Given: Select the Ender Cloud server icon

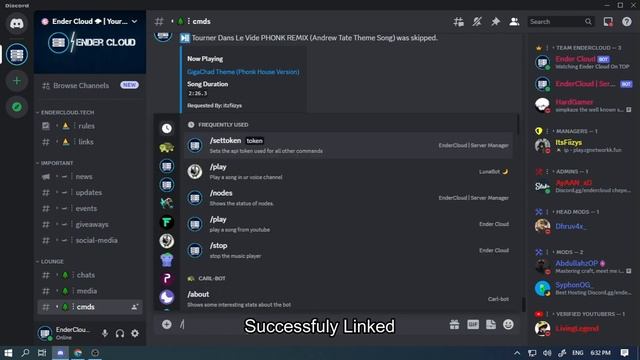Looking at the screenshot, I should point(17,54).
